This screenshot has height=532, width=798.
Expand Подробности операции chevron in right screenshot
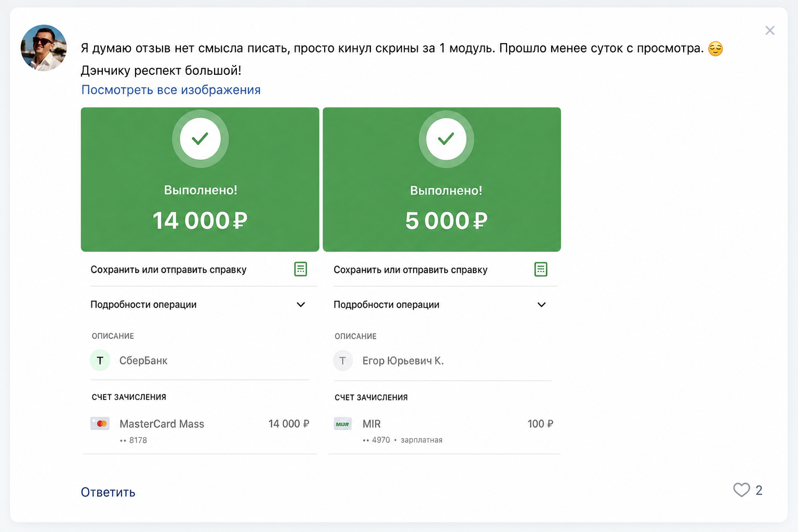pos(541,304)
